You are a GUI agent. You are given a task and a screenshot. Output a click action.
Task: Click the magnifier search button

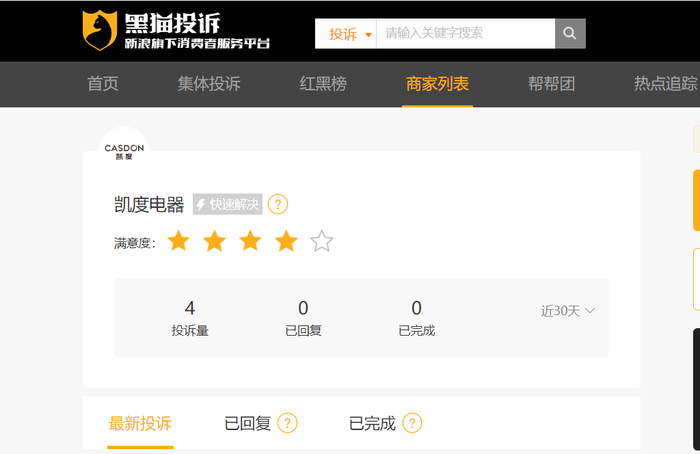[570, 33]
